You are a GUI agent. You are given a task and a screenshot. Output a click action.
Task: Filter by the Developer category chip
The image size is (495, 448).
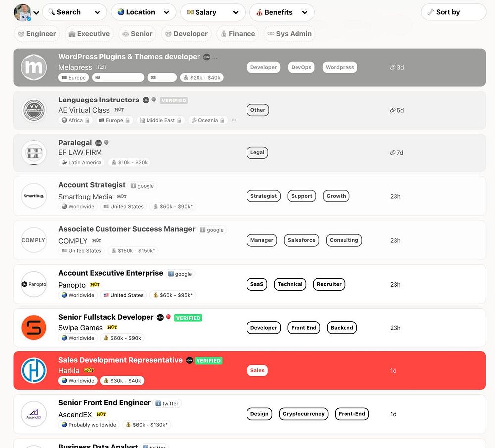click(186, 34)
